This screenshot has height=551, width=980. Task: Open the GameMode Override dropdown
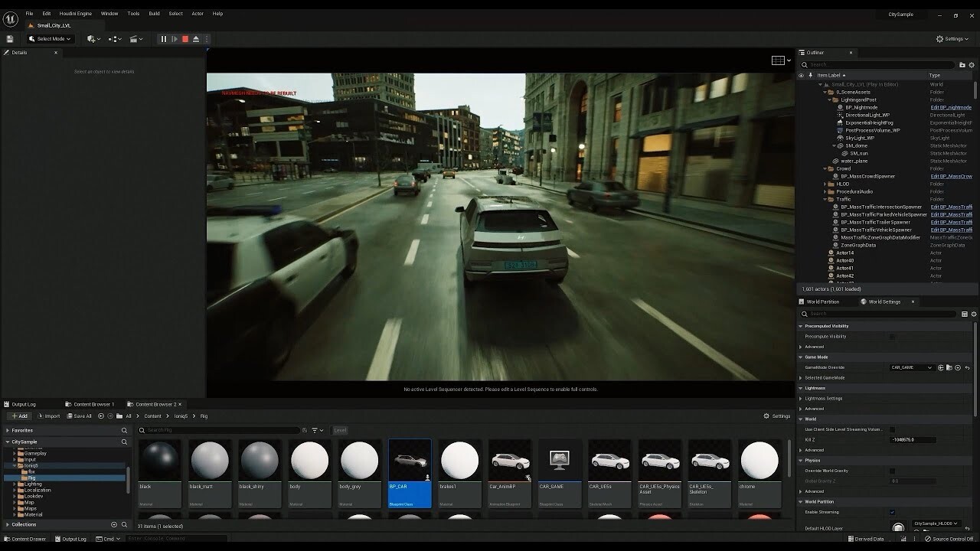point(911,367)
